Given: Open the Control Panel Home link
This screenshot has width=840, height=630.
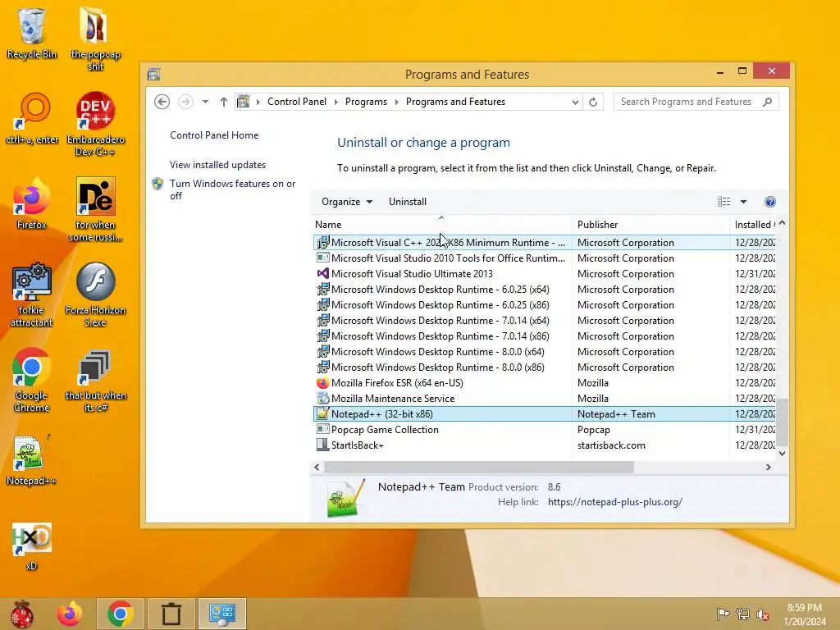Looking at the screenshot, I should click(214, 135).
